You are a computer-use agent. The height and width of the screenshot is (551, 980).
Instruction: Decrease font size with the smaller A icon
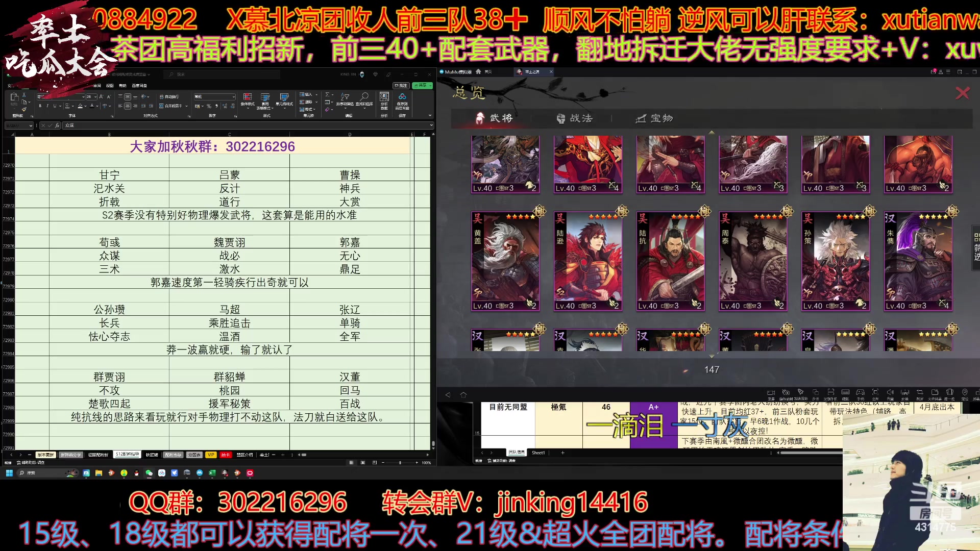(x=109, y=96)
